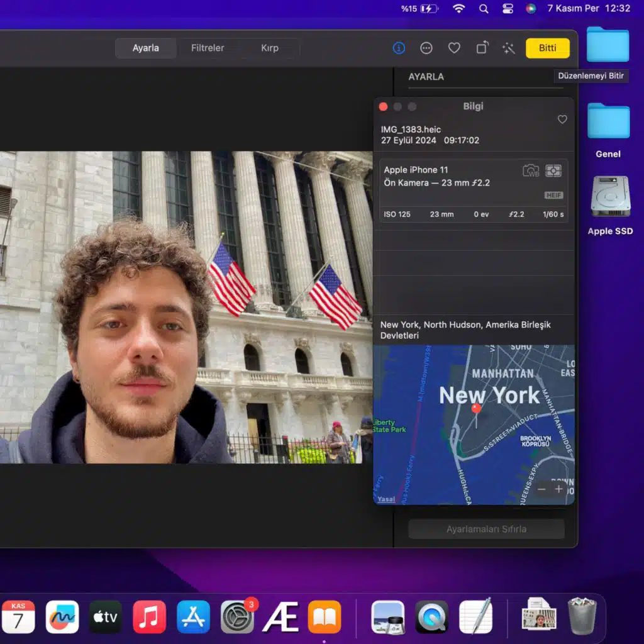Toggle favorite heart in the toolbar
This screenshot has width=644, height=644.
click(454, 48)
